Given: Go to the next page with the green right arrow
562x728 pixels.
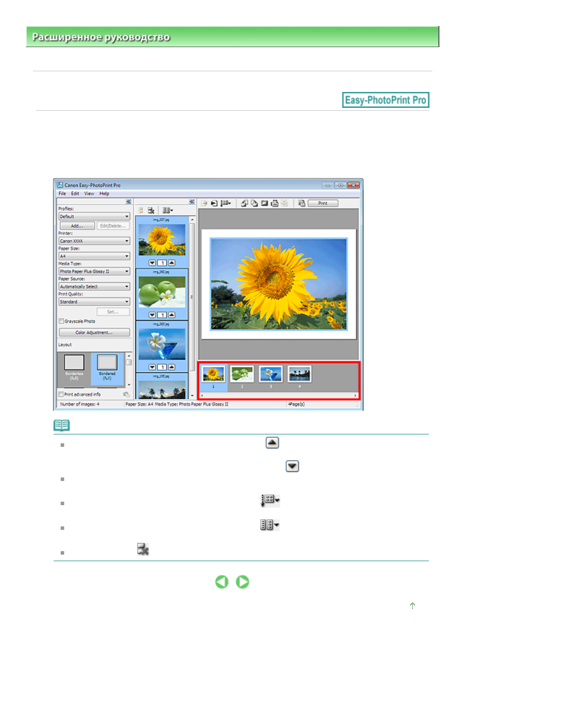Looking at the screenshot, I should [242, 582].
